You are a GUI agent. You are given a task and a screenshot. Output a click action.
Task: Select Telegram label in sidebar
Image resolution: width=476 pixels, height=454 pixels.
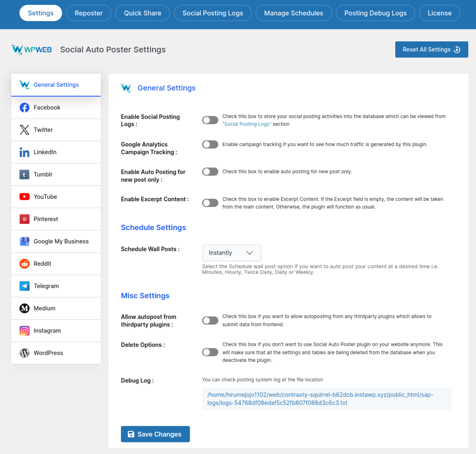46,286
